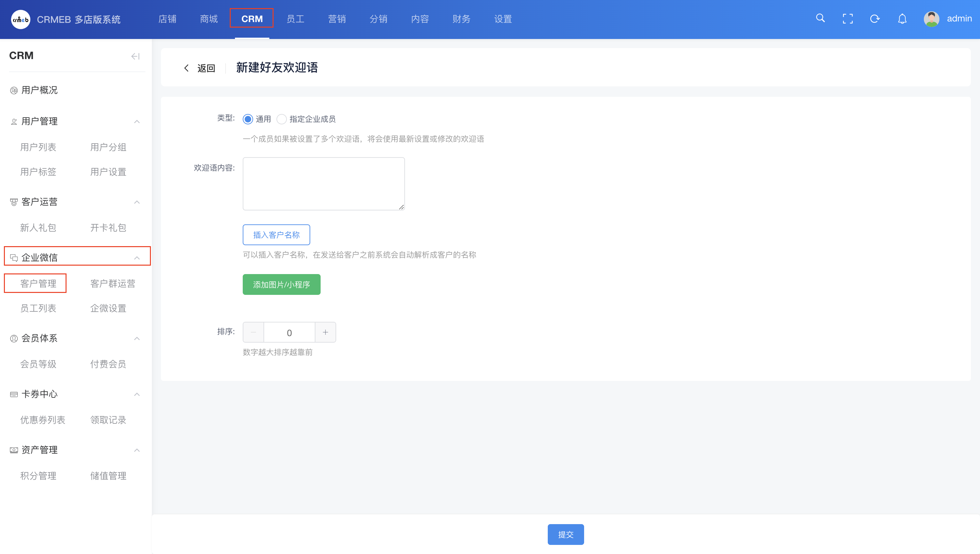Collapse the 企业微信 menu group
This screenshot has height=554, width=980.
(x=137, y=258)
